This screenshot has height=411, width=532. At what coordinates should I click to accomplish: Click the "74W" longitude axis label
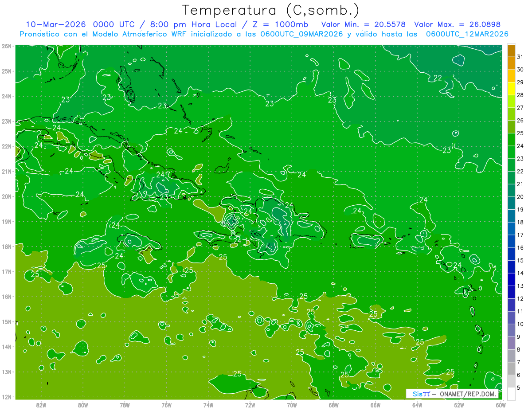point(208,405)
